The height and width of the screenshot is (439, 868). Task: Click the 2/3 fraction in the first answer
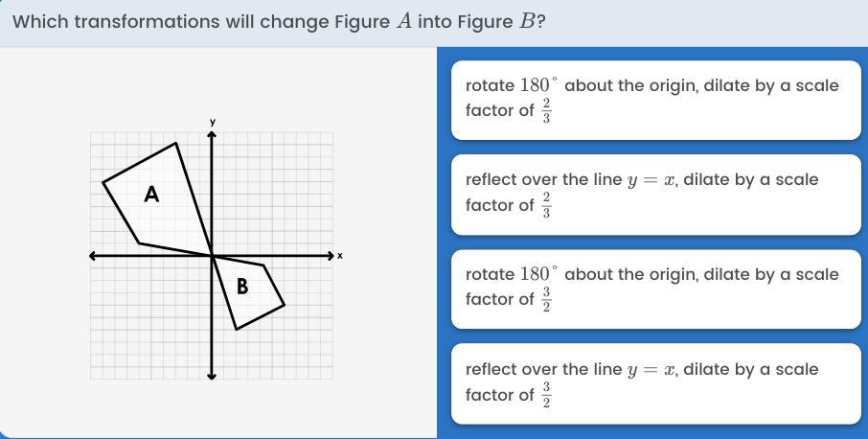click(546, 110)
